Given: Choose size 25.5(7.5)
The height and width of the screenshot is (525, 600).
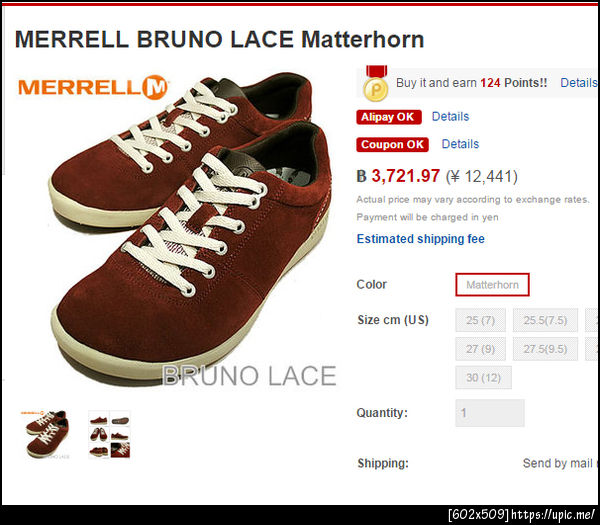Looking at the screenshot, I should click(545, 320).
